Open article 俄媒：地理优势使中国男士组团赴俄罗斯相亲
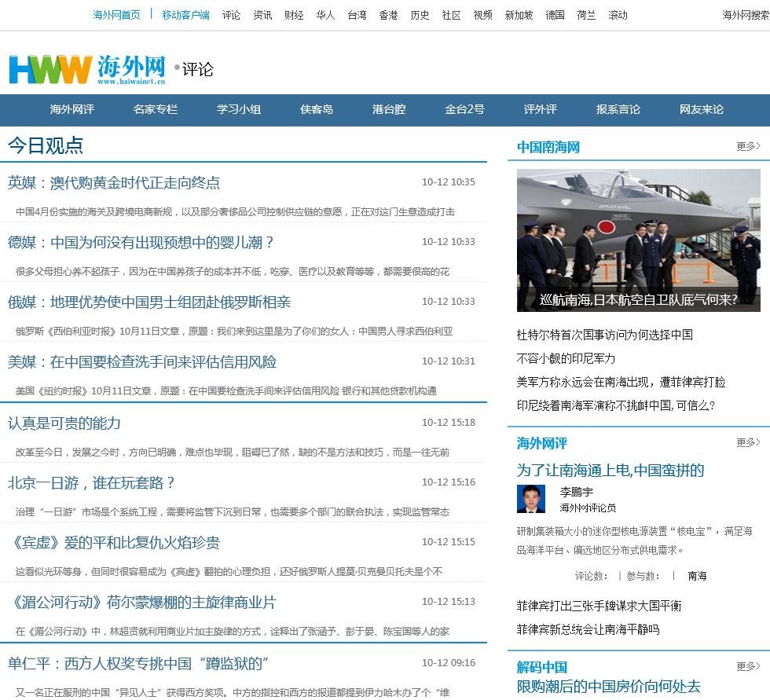770x700 pixels. (x=149, y=302)
